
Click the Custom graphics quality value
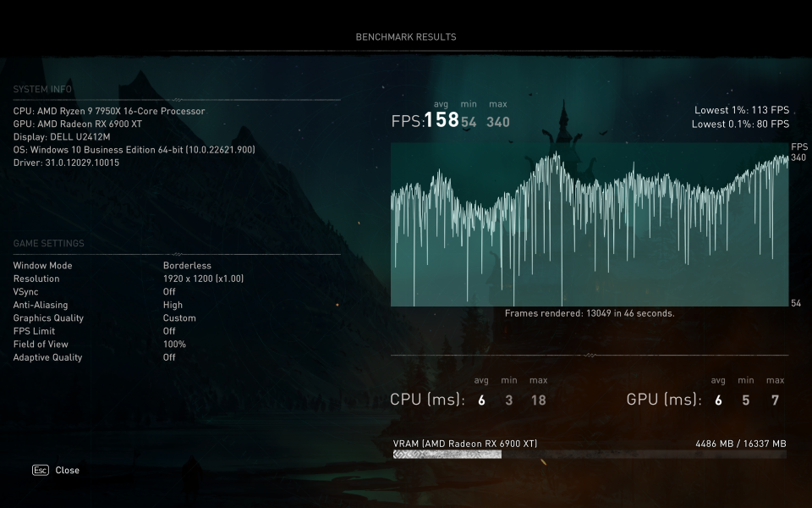coord(179,317)
